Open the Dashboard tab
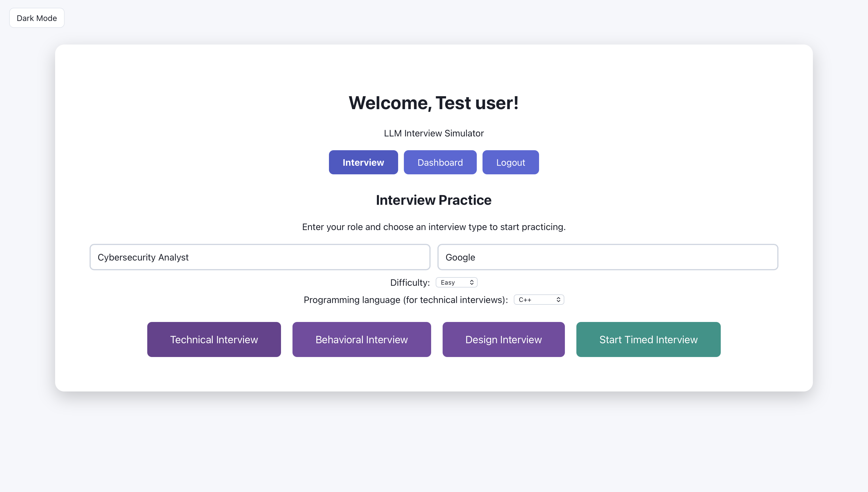Image resolution: width=868 pixels, height=492 pixels. pyautogui.click(x=439, y=162)
